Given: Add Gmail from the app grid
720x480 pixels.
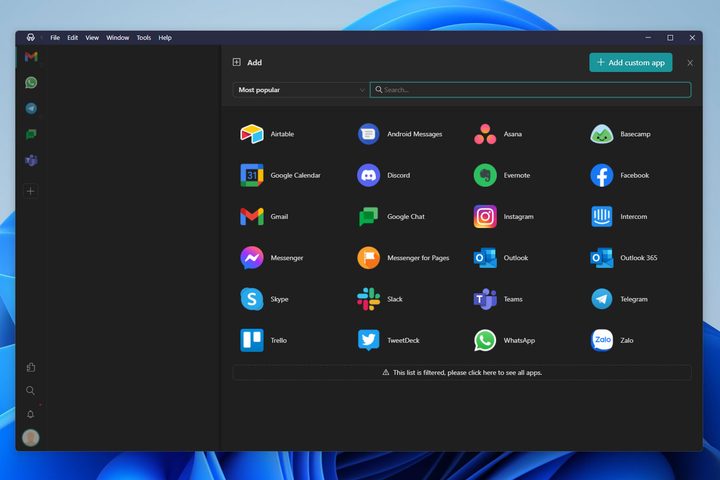Looking at the screenshot, I should (x=264, y=217).
